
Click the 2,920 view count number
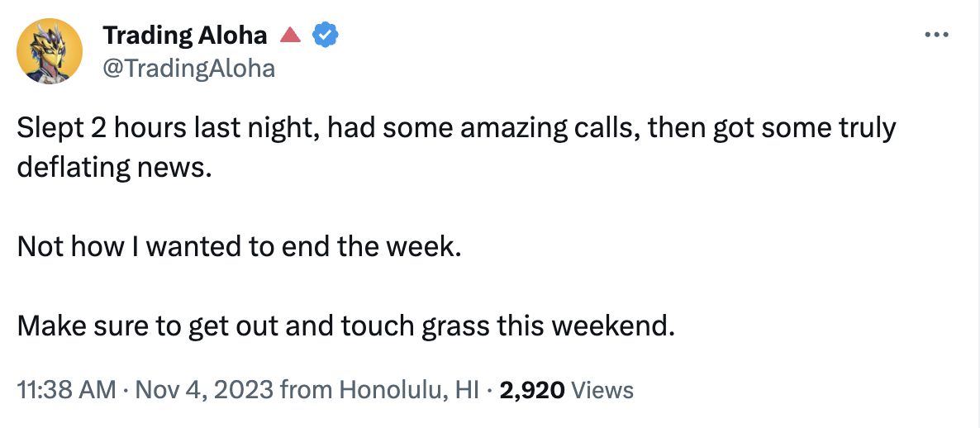(x=532, y=390)
